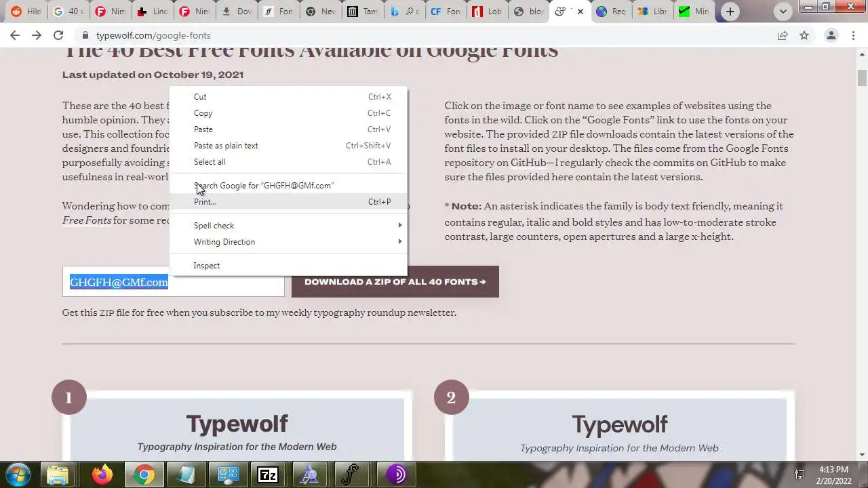Switch to the 'Libr' tab
Screen dimensions: 868x488
coord(653,12)
